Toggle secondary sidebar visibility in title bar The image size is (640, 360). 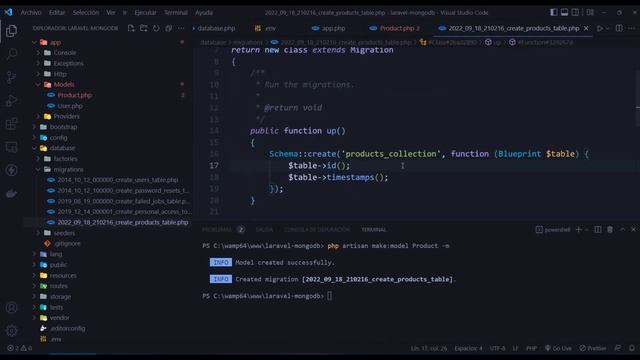[x=575, y=12]
